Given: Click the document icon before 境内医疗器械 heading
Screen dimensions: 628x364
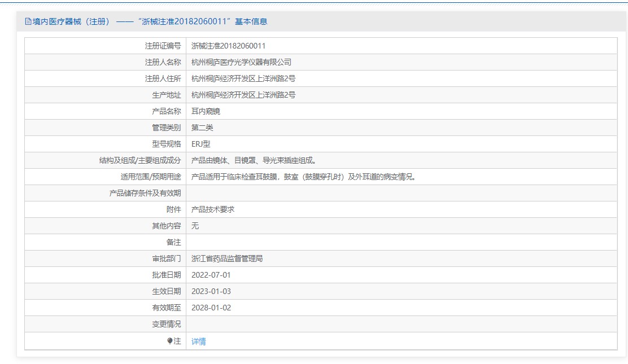Looking at the screenshot, I should 28,21.
